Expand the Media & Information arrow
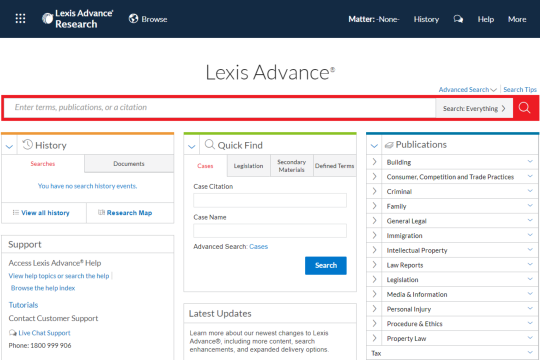Viewport: 540px width, 360px height. [374, 294]
